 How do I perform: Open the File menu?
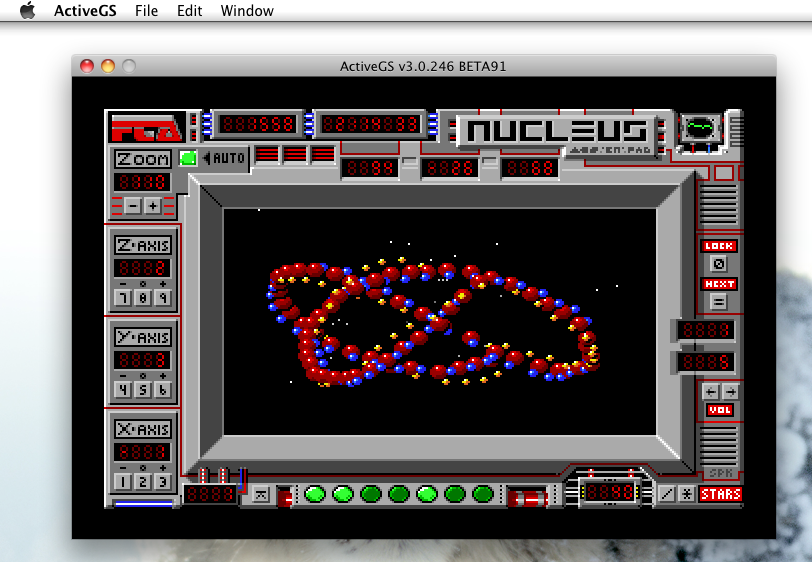[146, 11]
